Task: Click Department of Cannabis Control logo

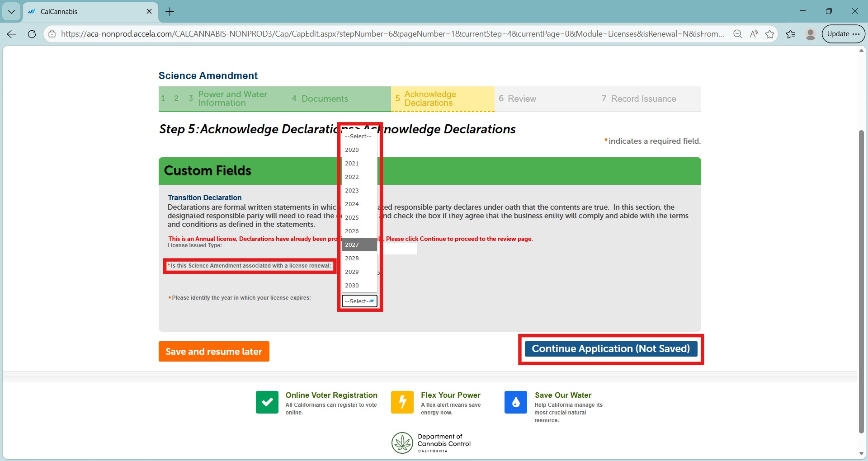Action: tap(431, 443)
